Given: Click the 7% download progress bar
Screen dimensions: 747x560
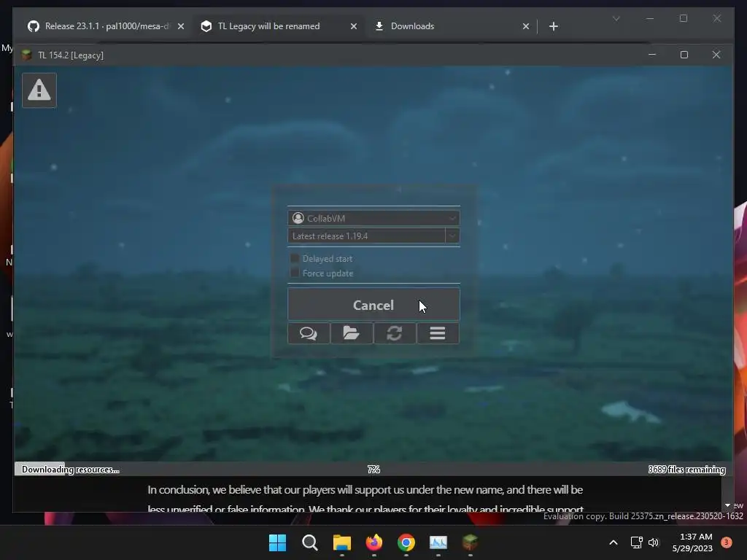Looking at the screenshot, I should 373,469.
